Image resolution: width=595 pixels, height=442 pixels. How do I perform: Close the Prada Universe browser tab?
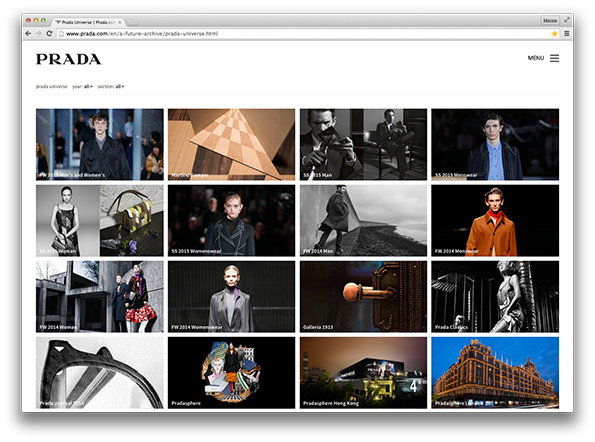(120, 22)
